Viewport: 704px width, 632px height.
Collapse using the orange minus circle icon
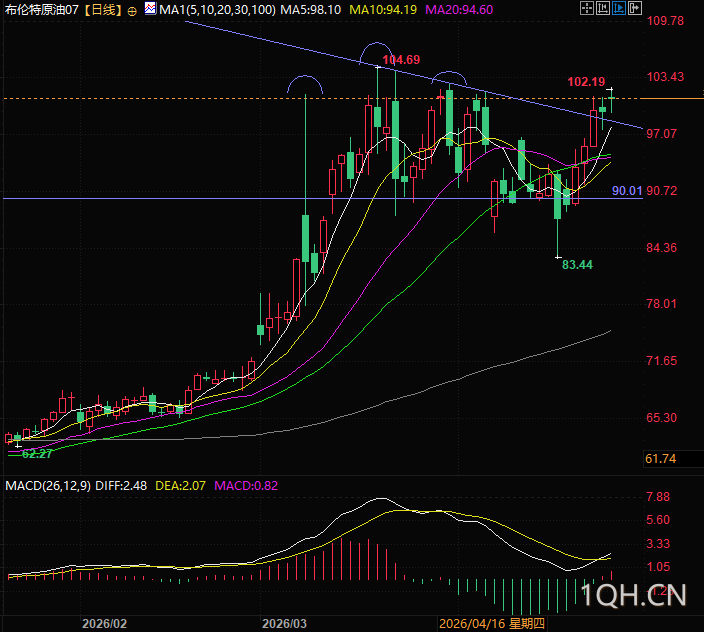coord(133,10)
